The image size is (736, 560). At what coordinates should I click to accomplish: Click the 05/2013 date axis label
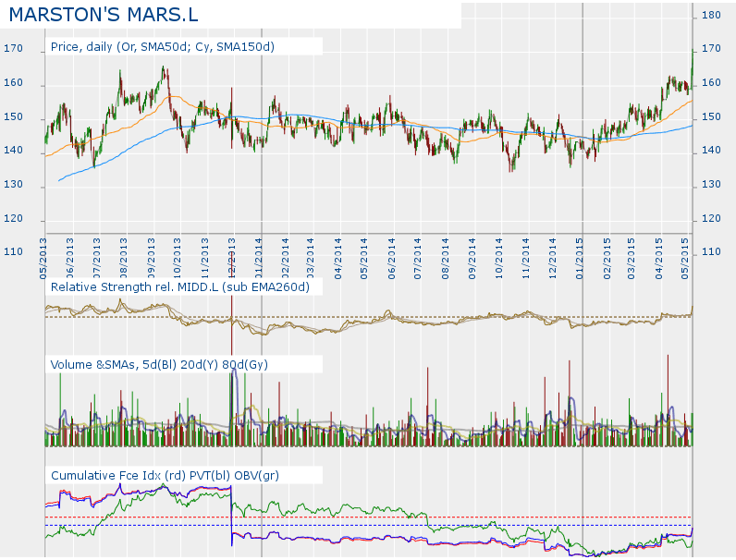(43, 259)
